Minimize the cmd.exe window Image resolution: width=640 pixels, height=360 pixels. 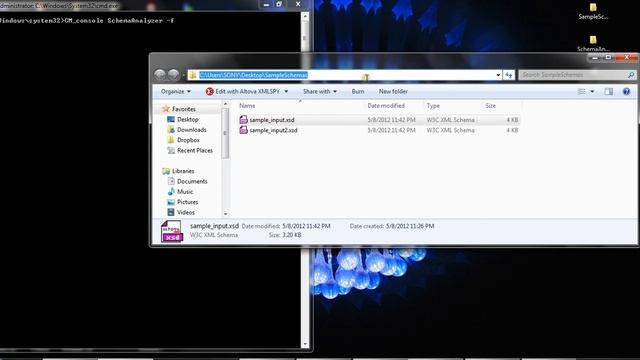pos(266,4)
